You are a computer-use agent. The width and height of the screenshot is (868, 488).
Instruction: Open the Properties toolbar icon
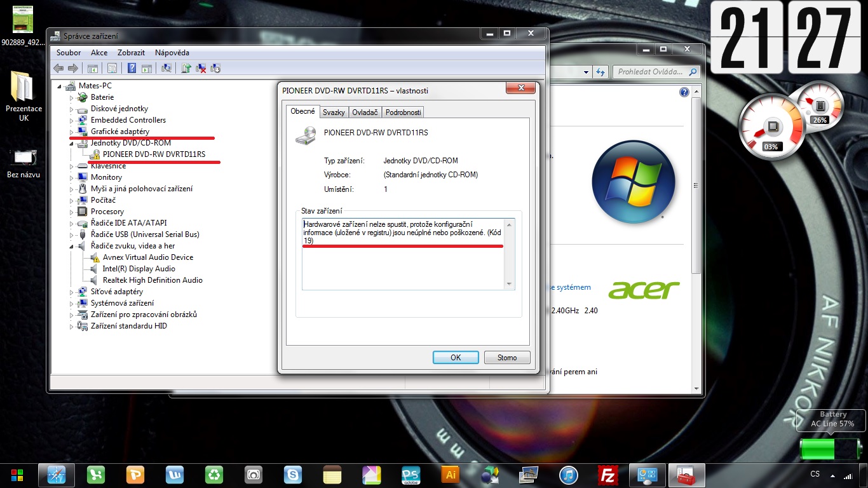coord(112,68)
